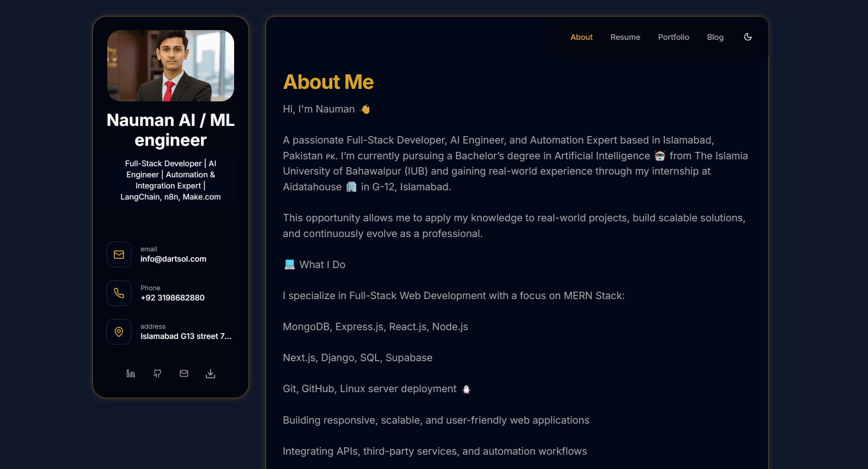Click the GitHub icon in the sidebar
The width and height of the screenshot is (868, 469).
(157, 373)
